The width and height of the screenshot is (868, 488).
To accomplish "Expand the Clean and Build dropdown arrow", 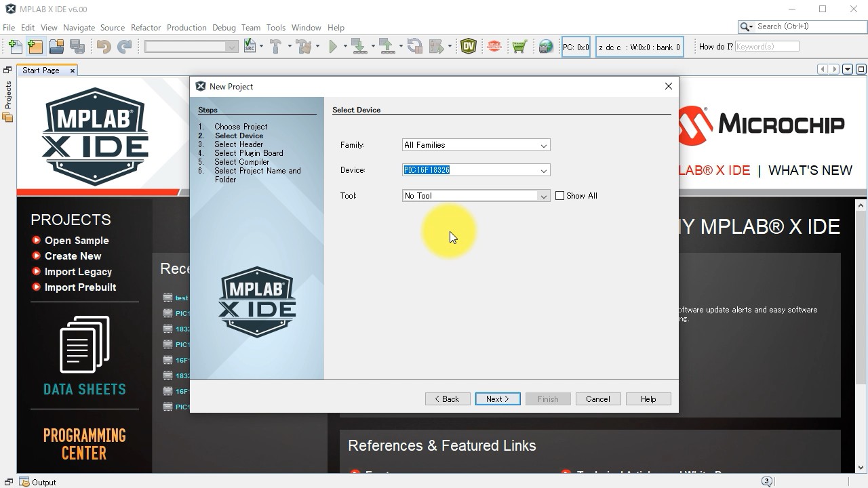I will point(317,47).
